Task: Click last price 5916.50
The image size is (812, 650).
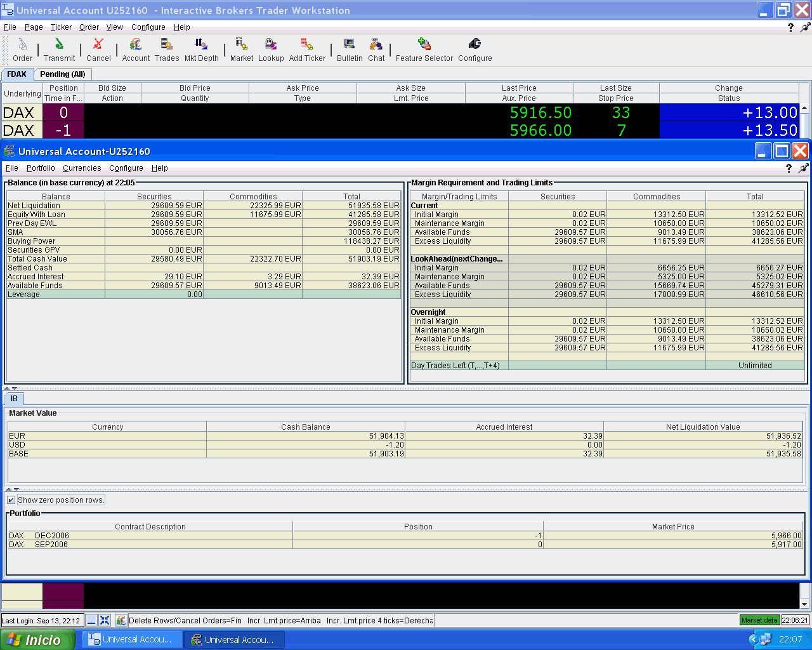Action: pos(541,112)
